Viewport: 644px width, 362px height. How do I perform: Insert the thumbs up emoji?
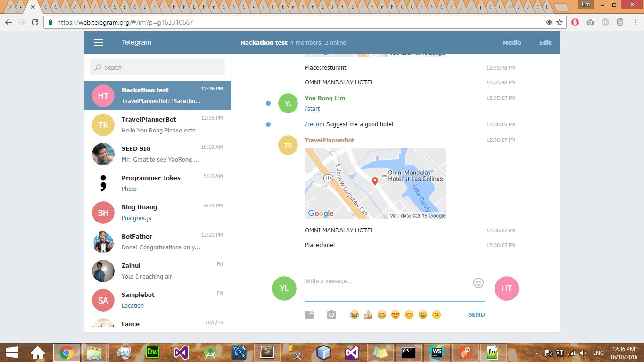point(368,314)
